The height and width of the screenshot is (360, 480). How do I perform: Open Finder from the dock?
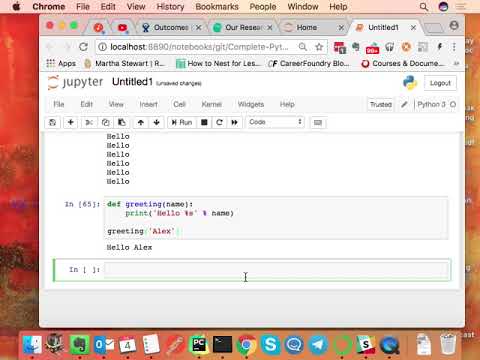[32, 344]
